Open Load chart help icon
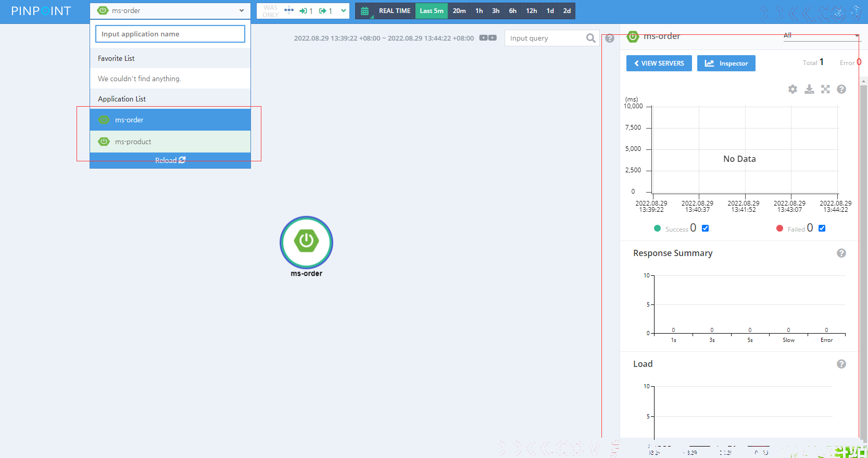The width and height of the screenshot is (868, 458). (841, 364)
